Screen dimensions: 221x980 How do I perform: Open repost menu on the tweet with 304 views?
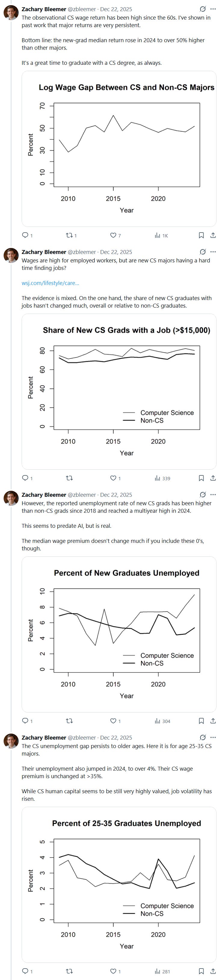(x=69, y=721)
